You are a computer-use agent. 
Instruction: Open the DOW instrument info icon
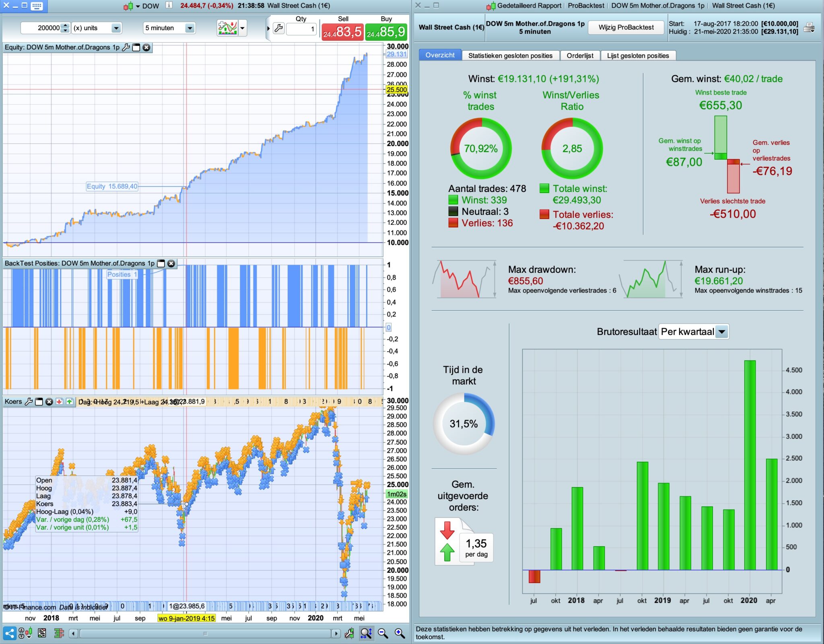(169, 5)
